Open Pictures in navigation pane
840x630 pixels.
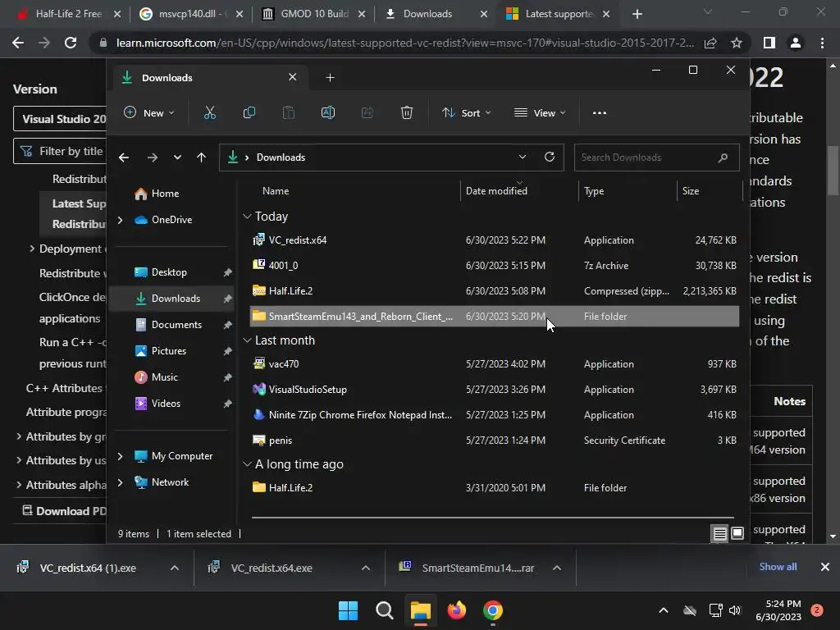point(169,351)
